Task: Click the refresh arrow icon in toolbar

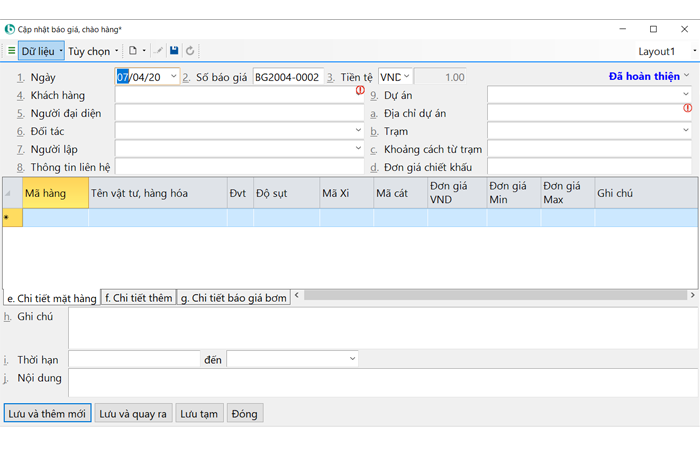Action: pyautogui.click(x=190, y=51)
